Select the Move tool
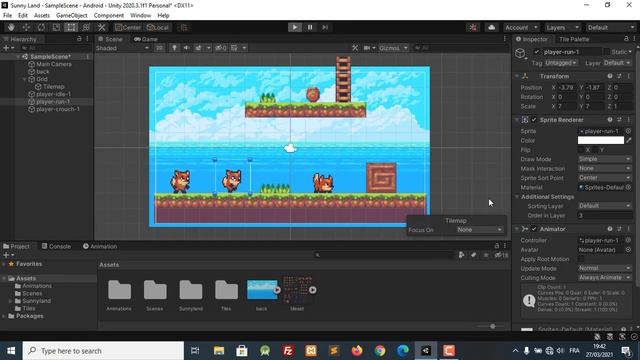Screen dimensions: 640x360 click(26, 27)
